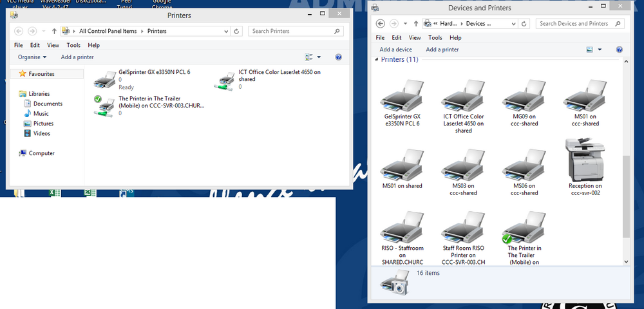This screenshot has height=309, width=644.
Task: Select GelSprinter GX e3350N printer in Printers window
Action: coord(142,79)
